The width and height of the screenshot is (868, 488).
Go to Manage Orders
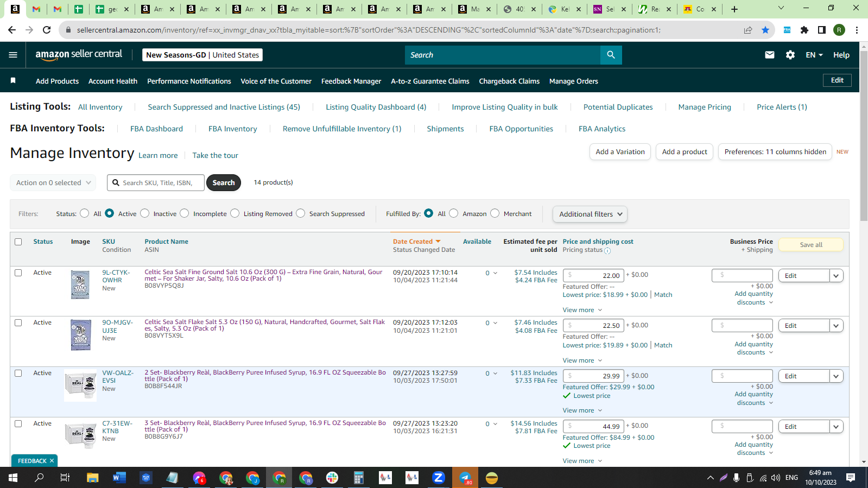pos(573,81)
